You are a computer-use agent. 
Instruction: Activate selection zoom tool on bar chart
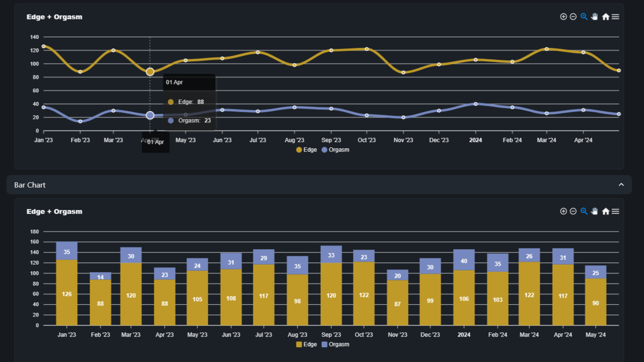click(x=584, y=211)
